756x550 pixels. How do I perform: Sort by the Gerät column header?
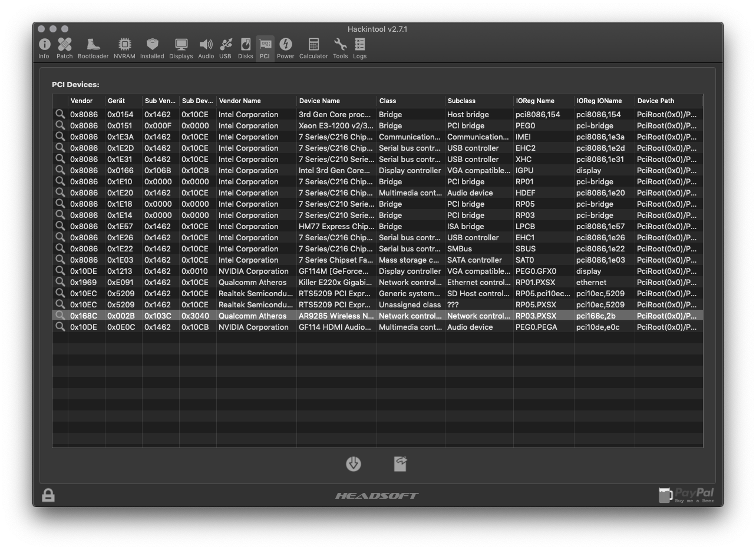[124, 101]
